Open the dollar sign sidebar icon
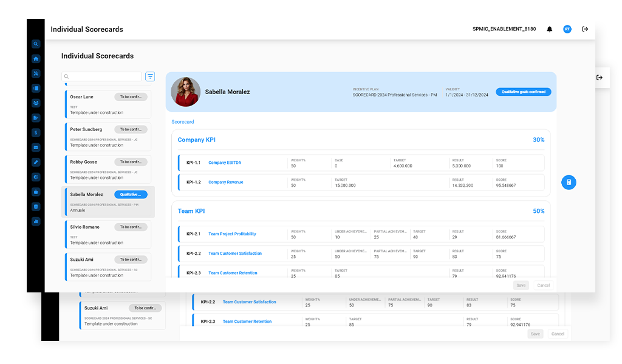 36,132
